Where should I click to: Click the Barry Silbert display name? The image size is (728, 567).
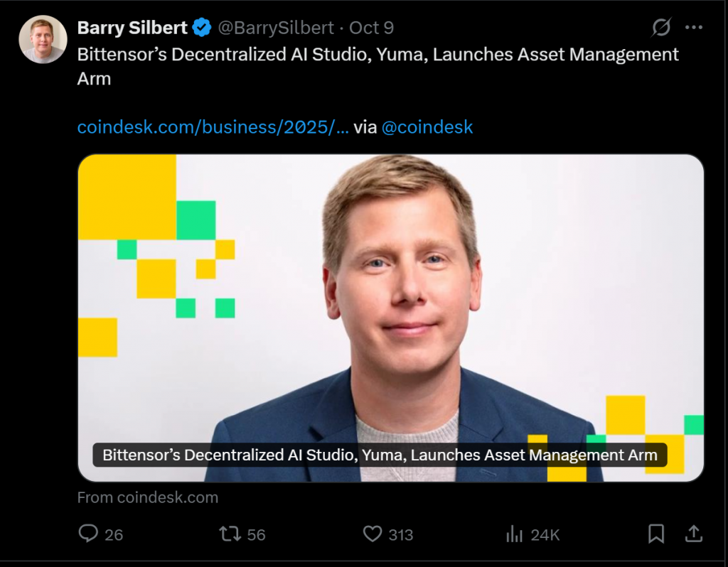coord(132,28)
